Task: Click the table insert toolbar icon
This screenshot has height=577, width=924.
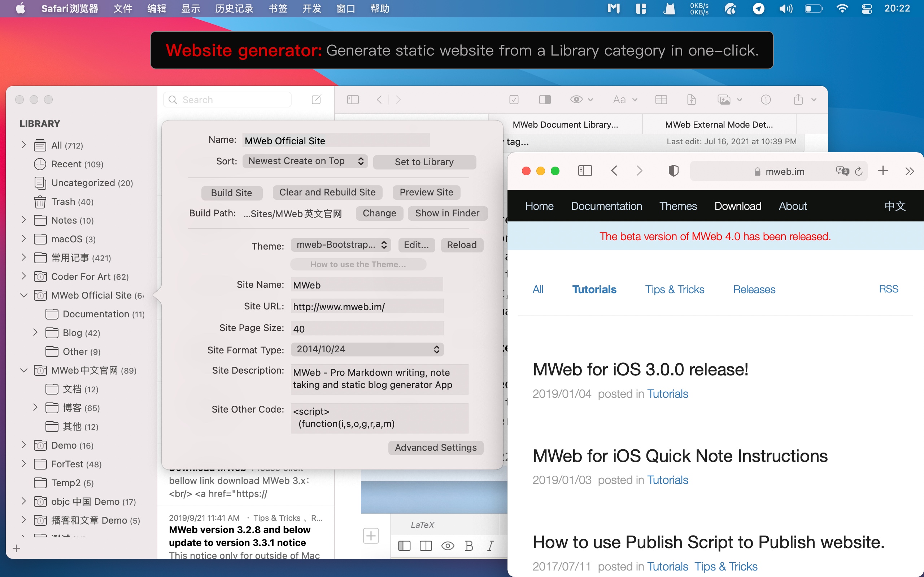Action: point(661,100)
